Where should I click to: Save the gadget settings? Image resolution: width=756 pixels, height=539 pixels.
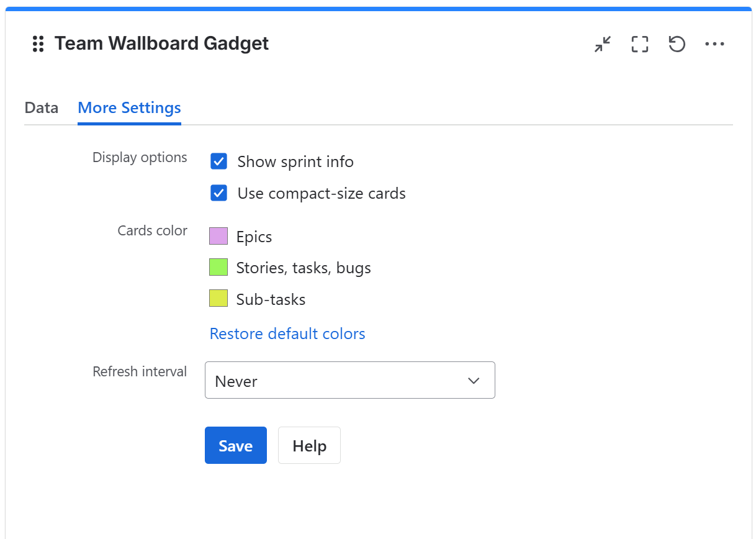[235, 445]
